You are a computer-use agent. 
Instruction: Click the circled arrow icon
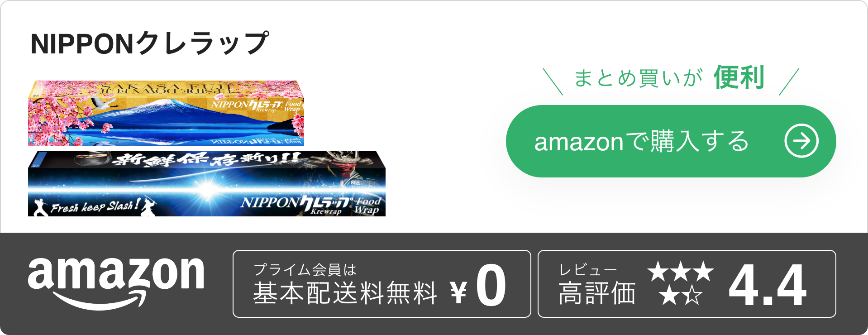[801, 141]
